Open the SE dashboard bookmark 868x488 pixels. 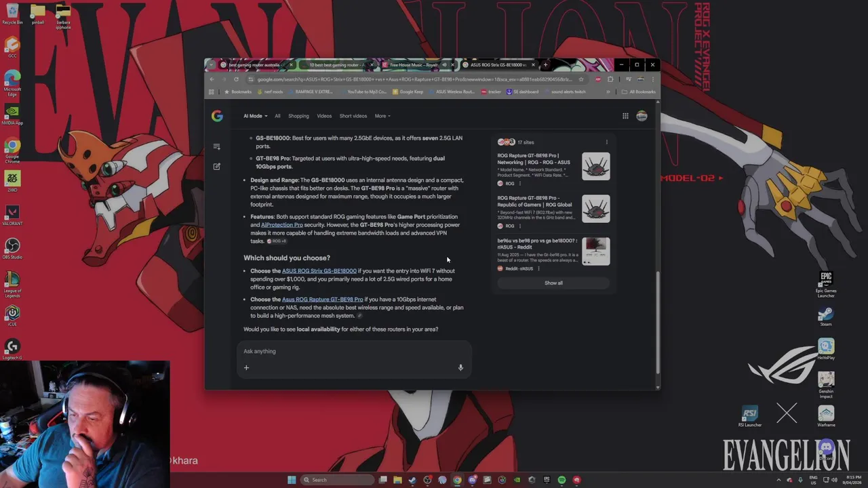[522, 91]
